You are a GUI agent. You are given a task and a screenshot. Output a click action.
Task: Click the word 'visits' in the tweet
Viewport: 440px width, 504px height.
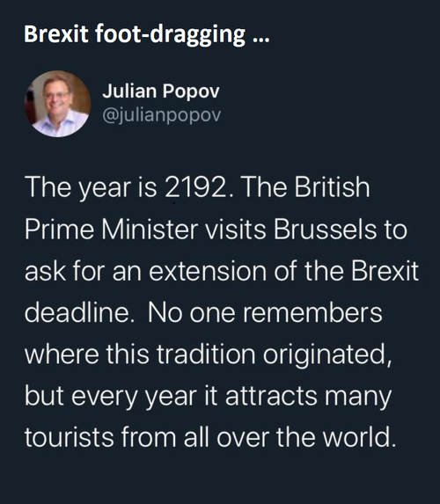(236, 229)
